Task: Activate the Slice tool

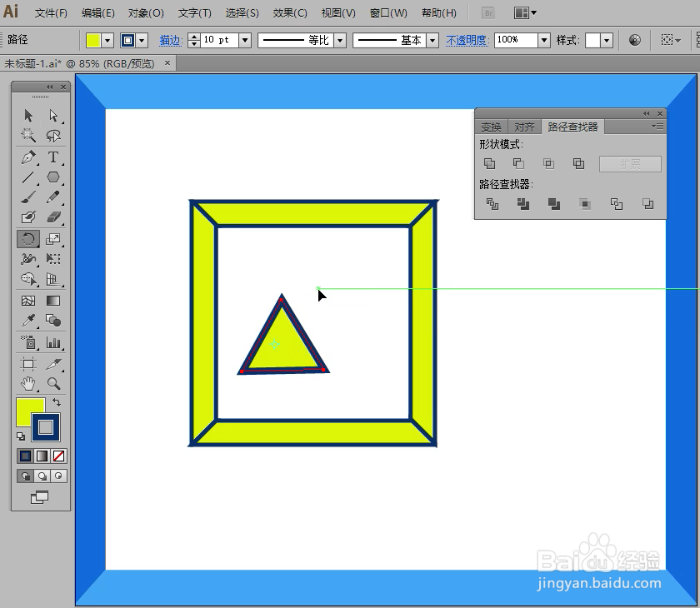Action: pyautogui.click(x=53, y=364)
